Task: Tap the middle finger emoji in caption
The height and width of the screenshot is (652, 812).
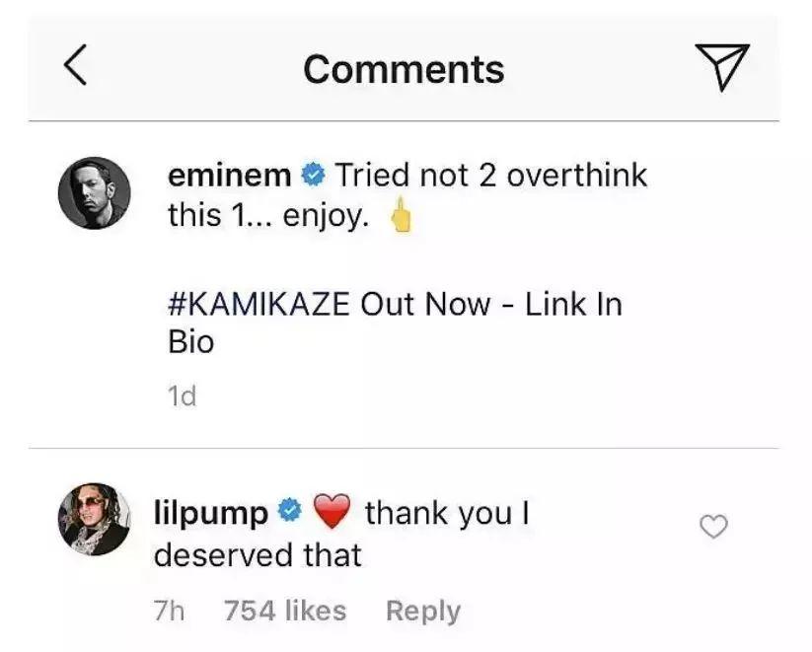Action: (401, 217)
